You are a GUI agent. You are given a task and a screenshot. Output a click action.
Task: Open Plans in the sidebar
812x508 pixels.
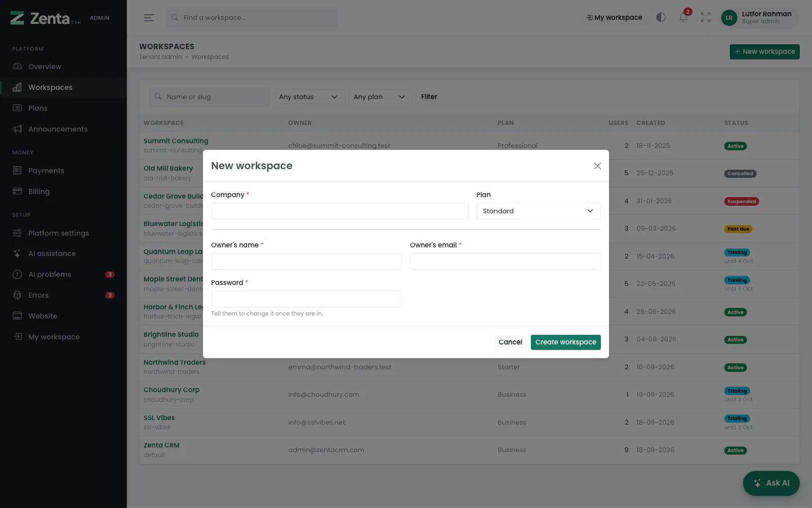[63, 108]
